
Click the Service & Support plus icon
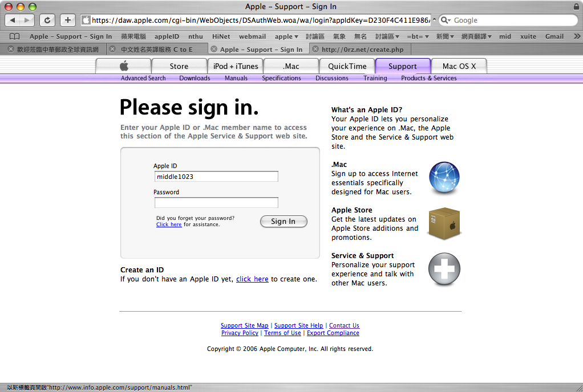[444, 269]
